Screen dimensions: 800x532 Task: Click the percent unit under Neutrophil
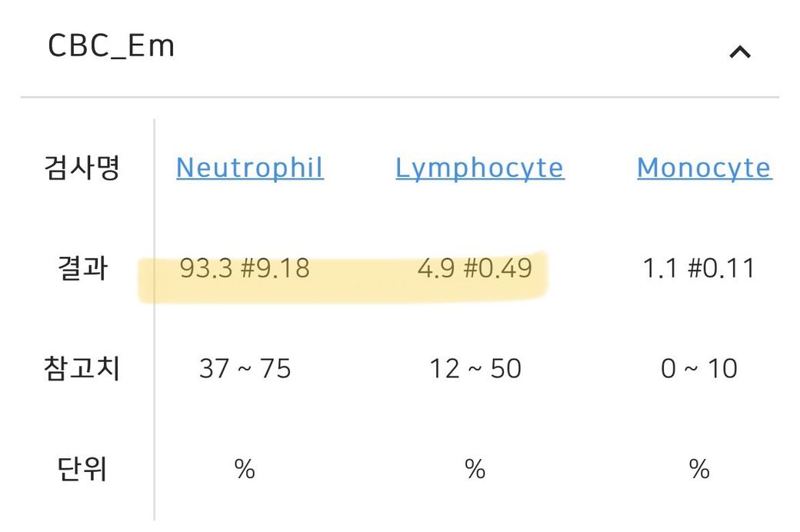245,469
